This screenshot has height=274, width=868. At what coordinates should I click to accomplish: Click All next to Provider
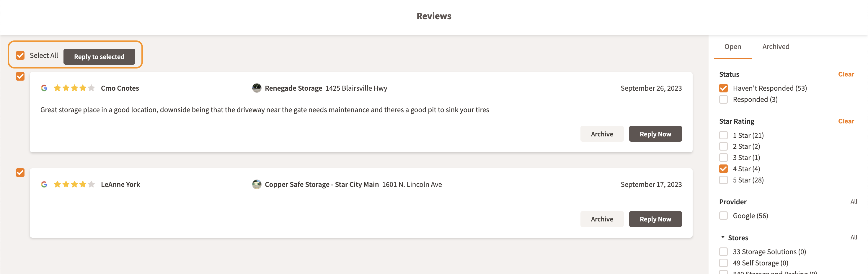pyautogui.click(x=854, y=202)
